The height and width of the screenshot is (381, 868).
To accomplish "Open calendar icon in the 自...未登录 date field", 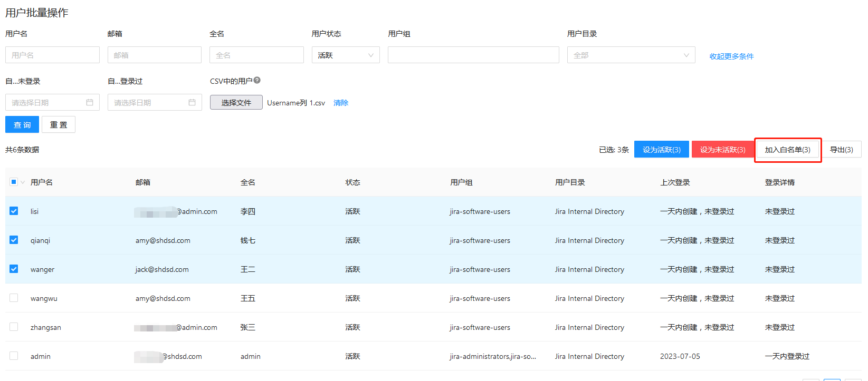I will [90, 102].
